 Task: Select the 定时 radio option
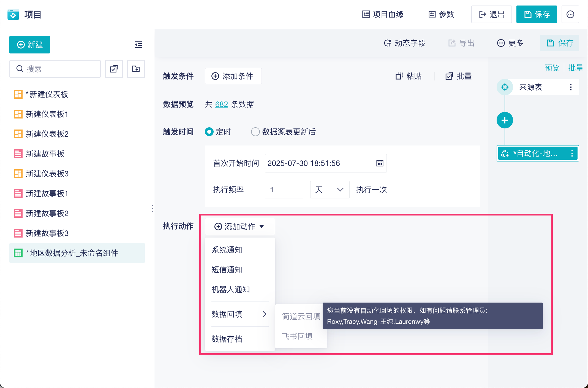click(209, 132)
